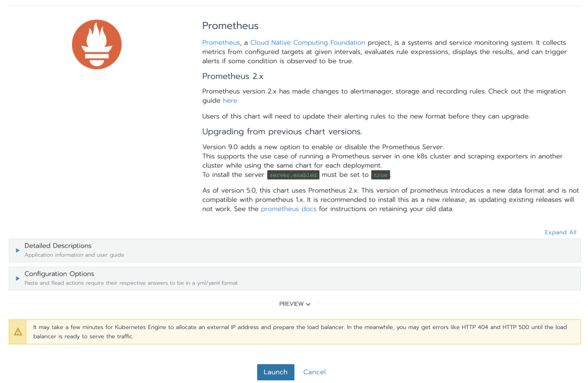Click the 'true' code snippet
Viewport: 588px width, 383px height.
coord(380,175)
